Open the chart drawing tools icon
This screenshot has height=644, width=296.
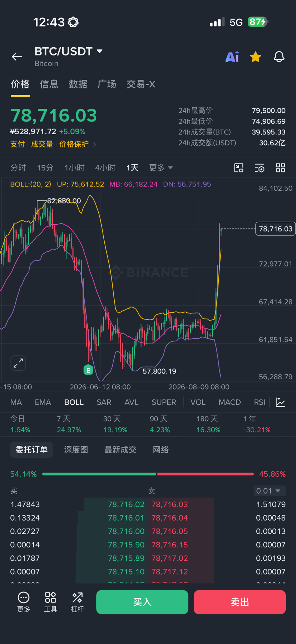(239, 168)
